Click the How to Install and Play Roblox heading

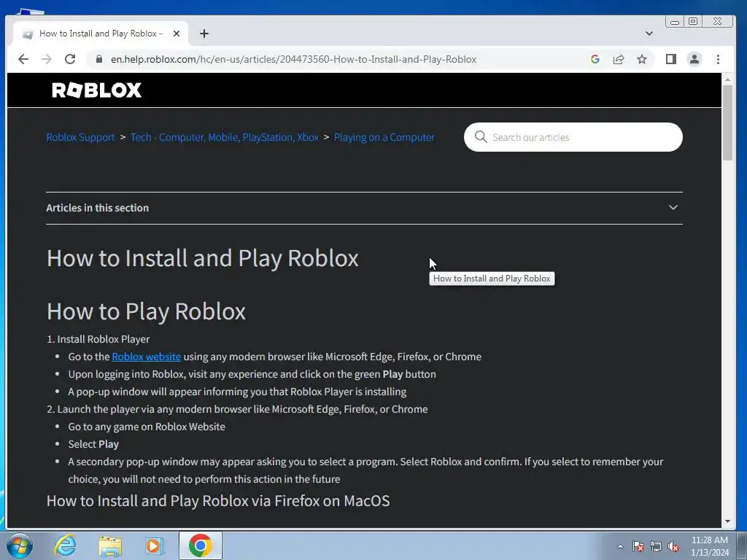[203, 258]
